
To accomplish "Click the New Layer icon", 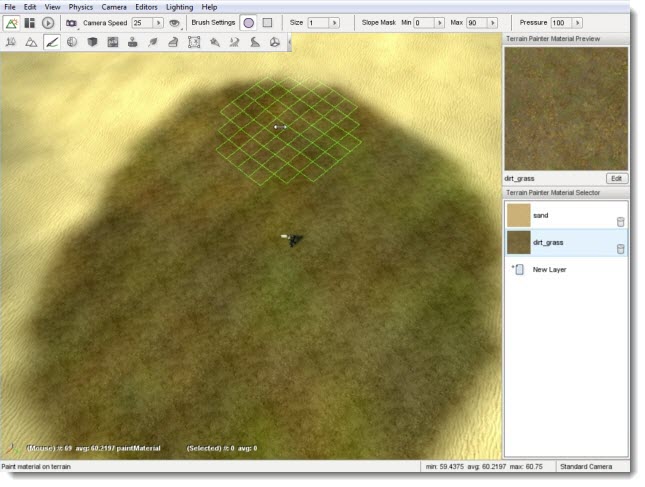I will pyautogui.click(x=519, y=269).
